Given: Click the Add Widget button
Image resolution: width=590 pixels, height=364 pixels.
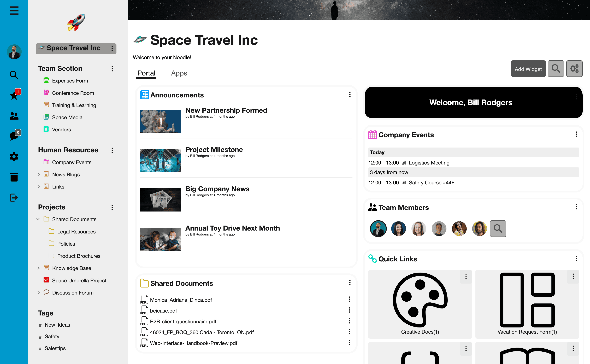Looking at the screenshot, I should 528,69.
